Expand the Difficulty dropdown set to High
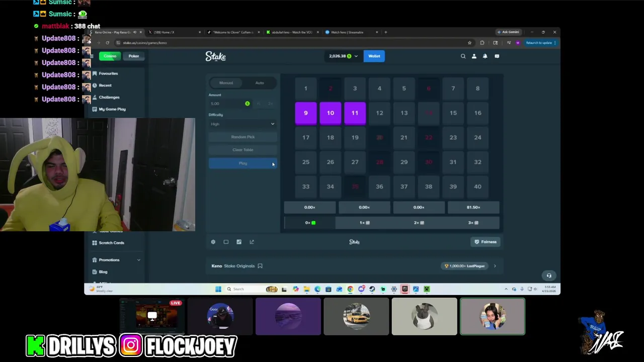The image size is (644, 362). coord(243,124)
